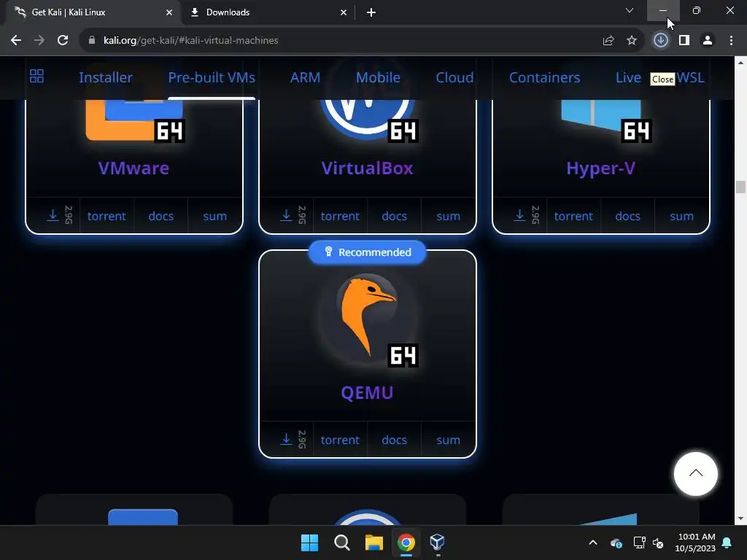Click the site lock icon
747x560 pixels.
click(91, 41)
